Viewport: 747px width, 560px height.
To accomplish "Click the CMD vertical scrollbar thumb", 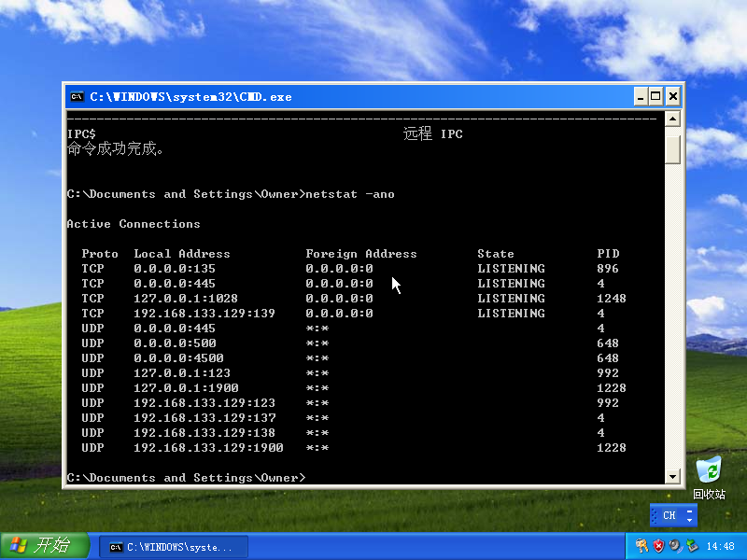I will pos(672,149).
